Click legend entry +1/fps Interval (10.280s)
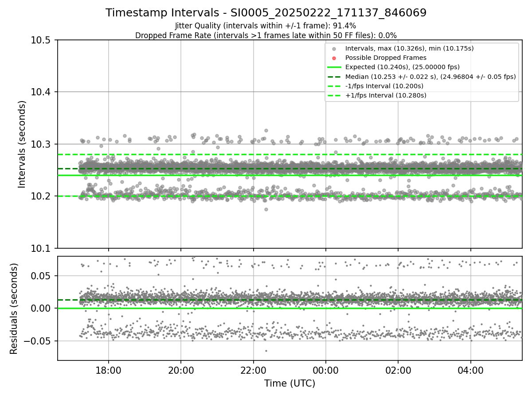The width and height of the screenshot is (532, 399). [x=386, y=95]
